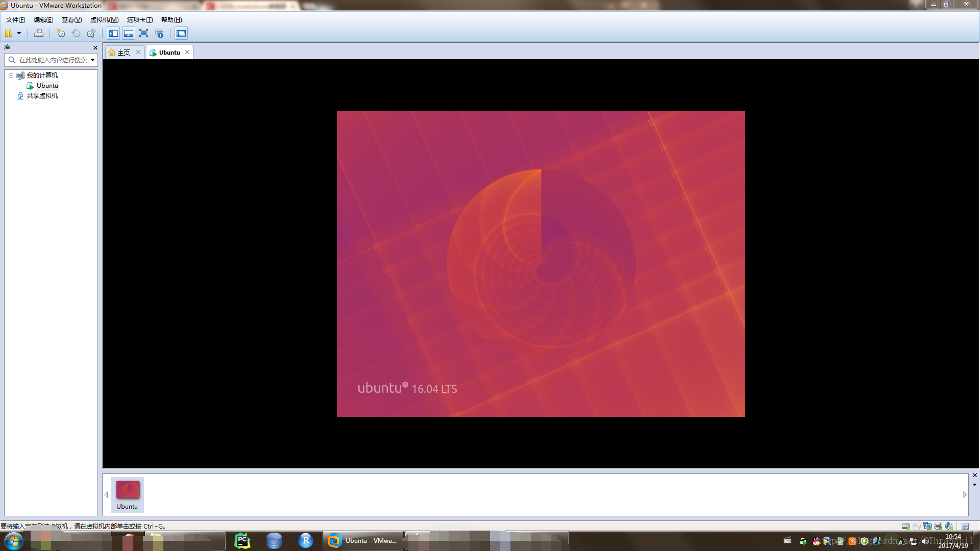Close the thumbnail bar panel

pyautogui.click(x=974, y=475)
